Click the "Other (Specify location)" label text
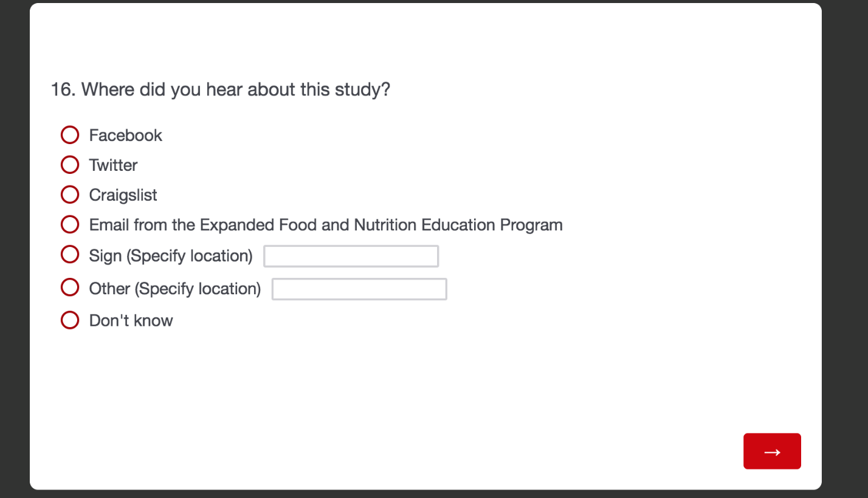The height and width of the screenshot is (498, 868). (x=174, y=289)
